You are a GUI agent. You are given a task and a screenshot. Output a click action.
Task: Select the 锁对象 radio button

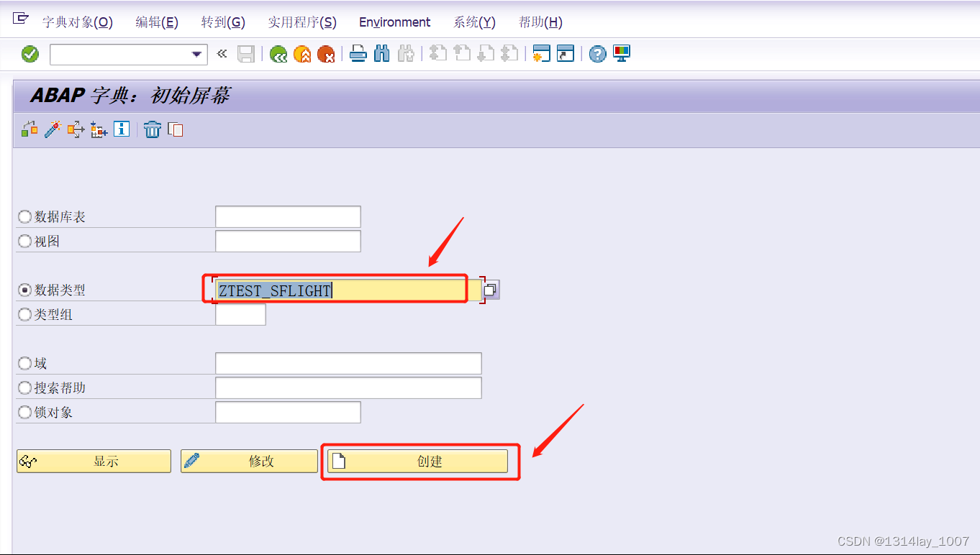coord(25,413)
